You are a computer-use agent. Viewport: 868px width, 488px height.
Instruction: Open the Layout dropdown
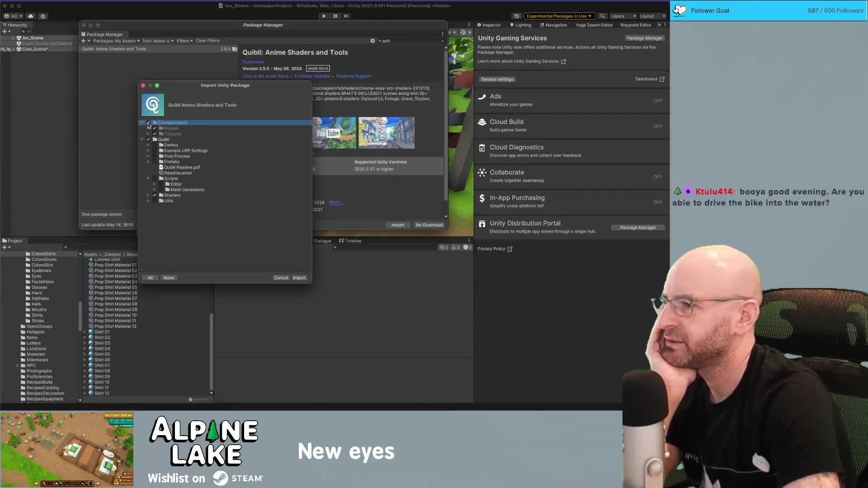tap(652, 16)
